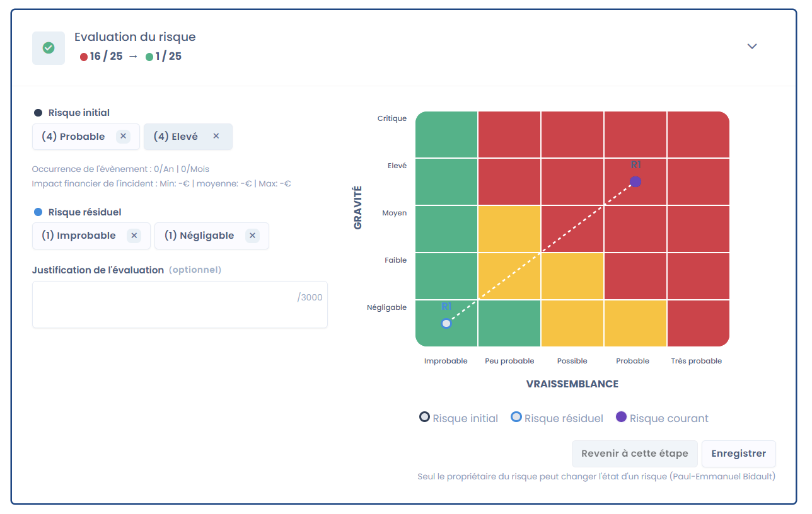Collapse the Evaluation du risque section chevron
812x514 pixels.
pyautogui.click(x=751, y=46)
